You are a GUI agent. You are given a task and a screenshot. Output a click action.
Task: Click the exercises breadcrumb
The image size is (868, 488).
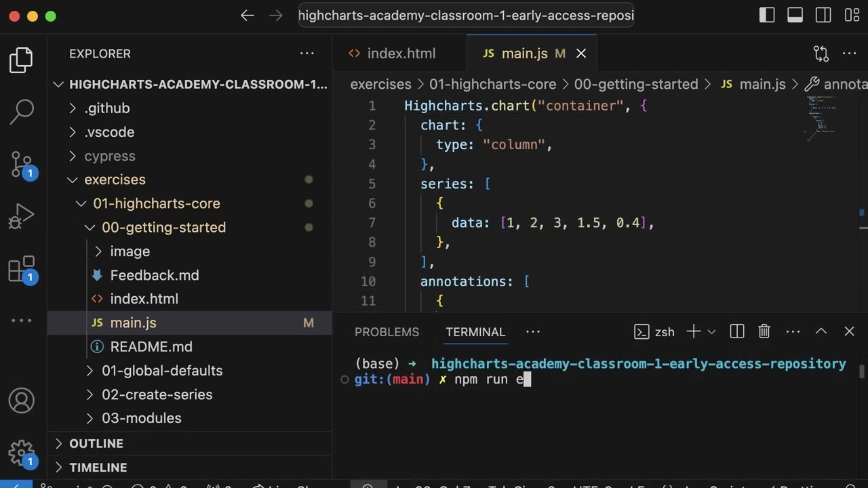click(380, 85)
